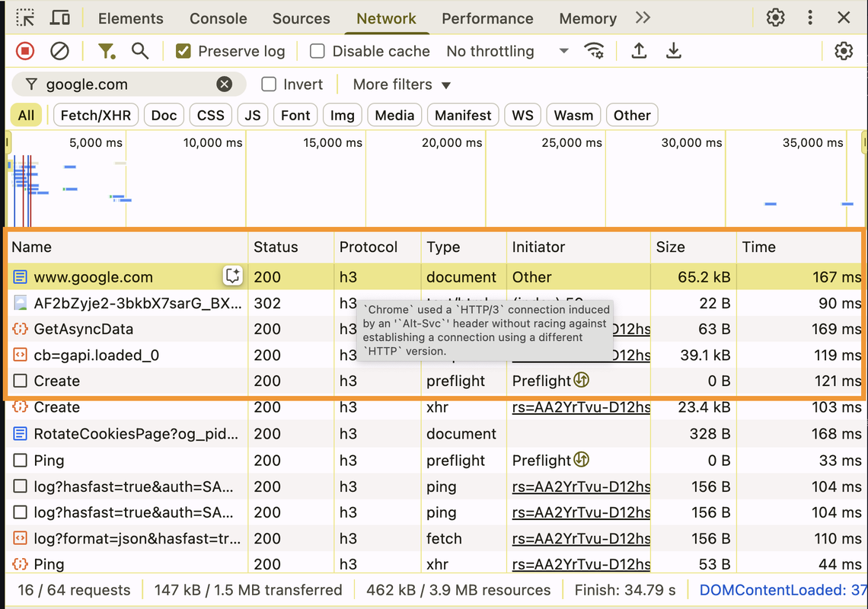This screenshot has width=868, height=609.
Task: Sort by the Status column header
Action: (291, 247)
